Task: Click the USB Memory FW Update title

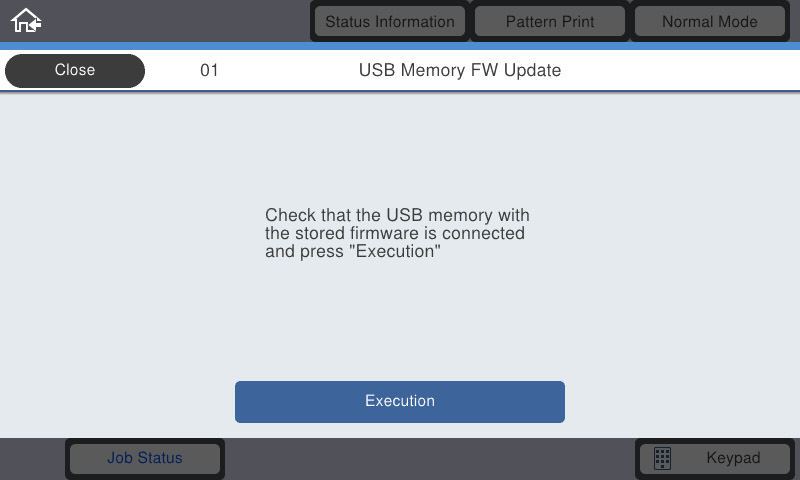Action: (460, 70)
